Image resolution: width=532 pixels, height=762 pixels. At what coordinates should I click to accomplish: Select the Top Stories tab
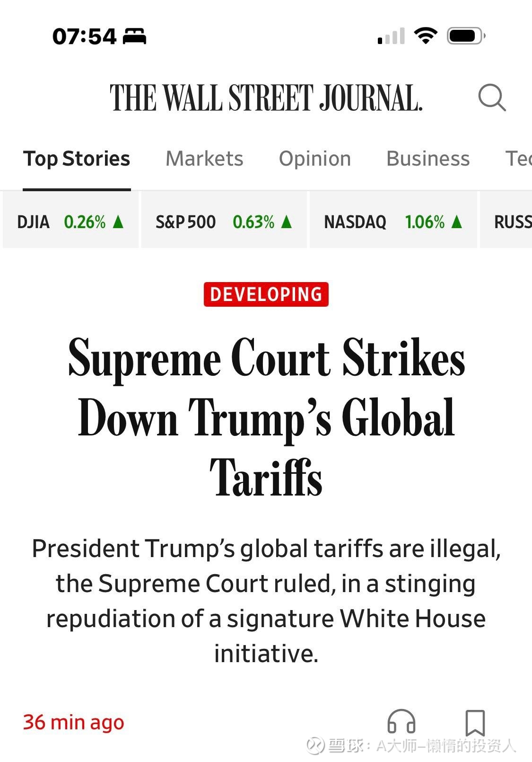(77, 159)
